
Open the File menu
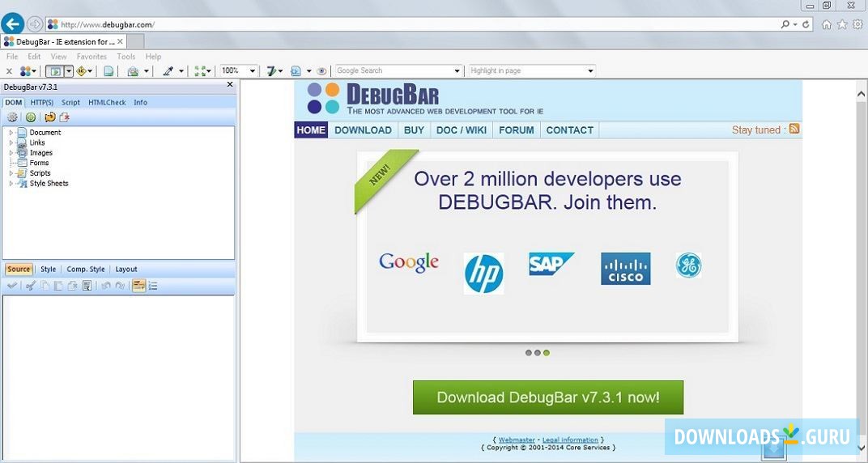[x=12, y=57]
